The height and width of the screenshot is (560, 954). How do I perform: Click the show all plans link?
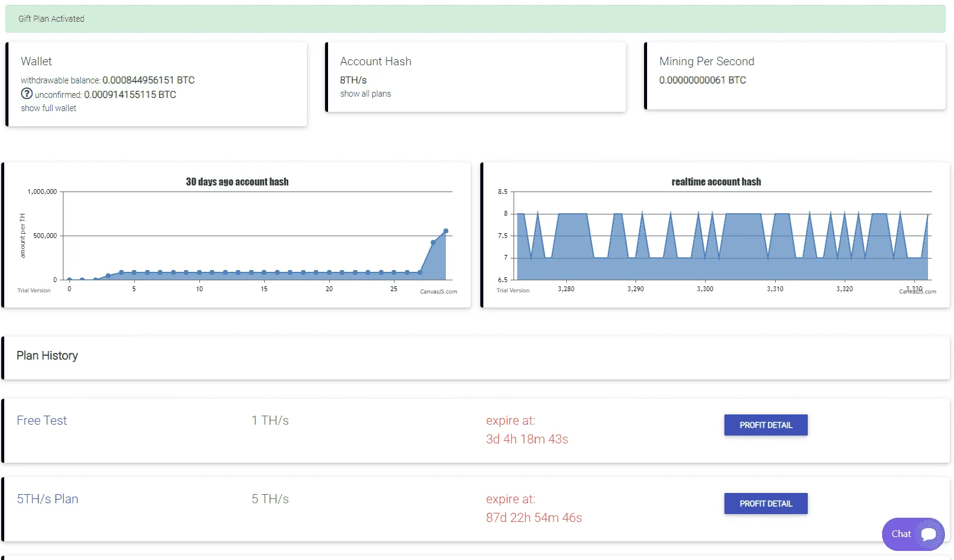pyautogui.click(x=366, y=94)
